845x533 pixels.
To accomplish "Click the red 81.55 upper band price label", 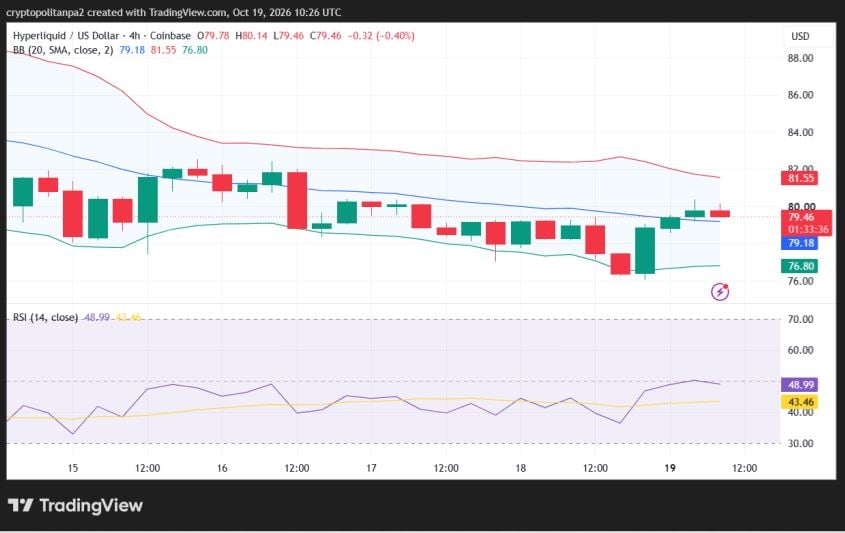I will [799, 178].
